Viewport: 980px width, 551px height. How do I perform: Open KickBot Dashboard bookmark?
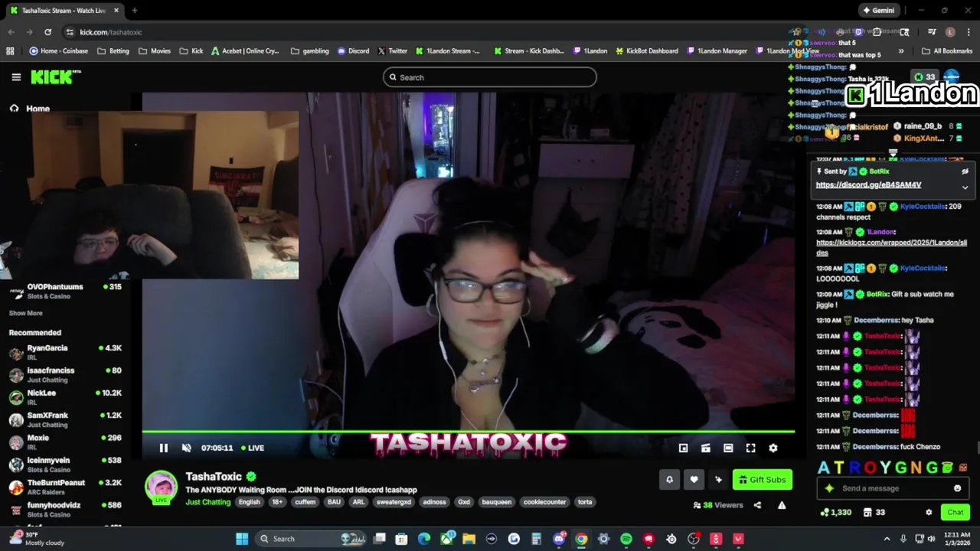point(646,51)
